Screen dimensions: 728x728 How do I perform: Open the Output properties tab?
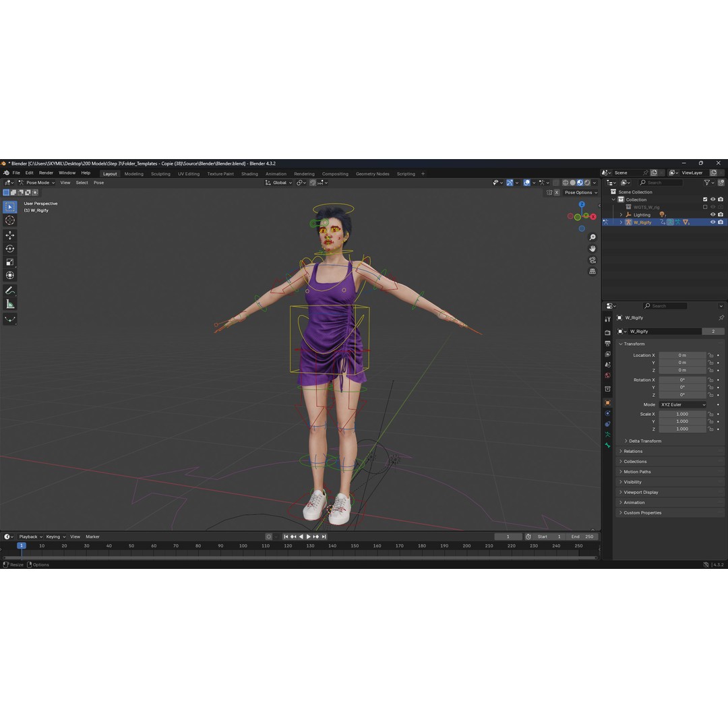coord(607,343)
